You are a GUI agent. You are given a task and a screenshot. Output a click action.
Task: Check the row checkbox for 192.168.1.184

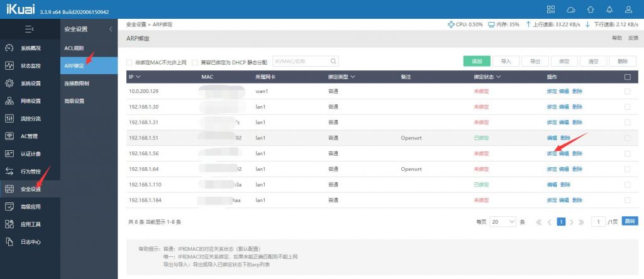pos(627,200)
